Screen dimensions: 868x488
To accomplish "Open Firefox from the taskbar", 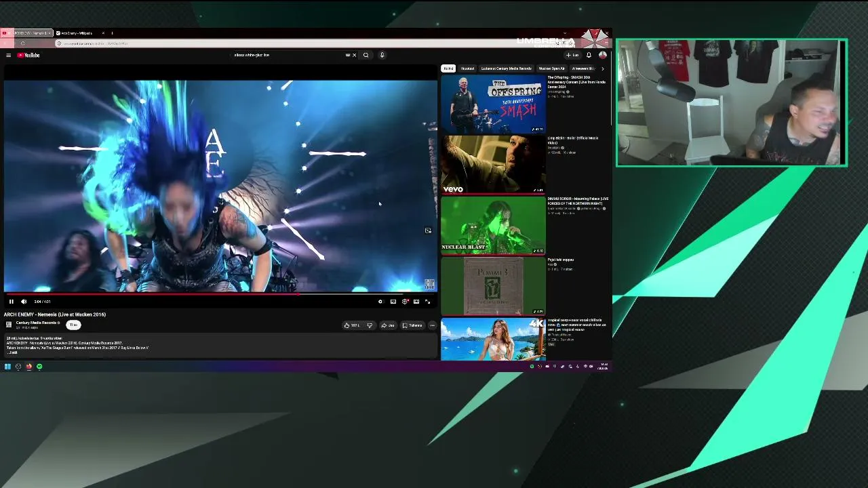I will pyautogui.click(x=29, y=367).
